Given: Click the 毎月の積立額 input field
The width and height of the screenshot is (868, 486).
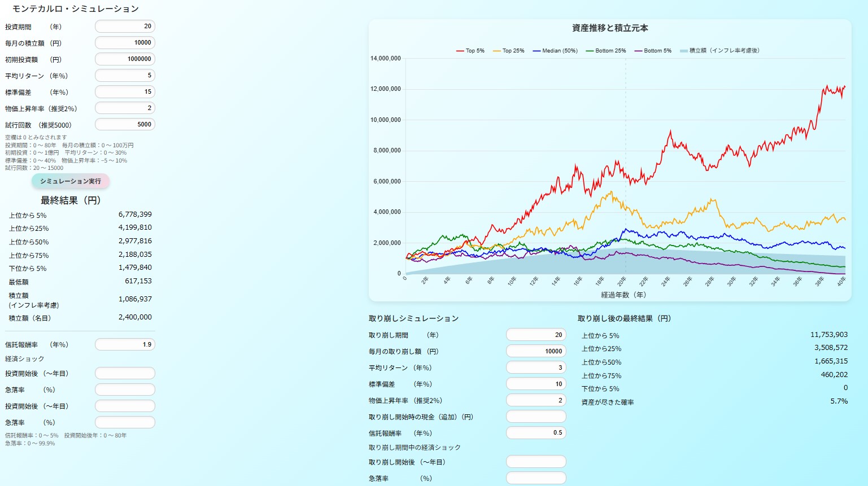Looking at the screenshot, I should [x=125, y=43].
